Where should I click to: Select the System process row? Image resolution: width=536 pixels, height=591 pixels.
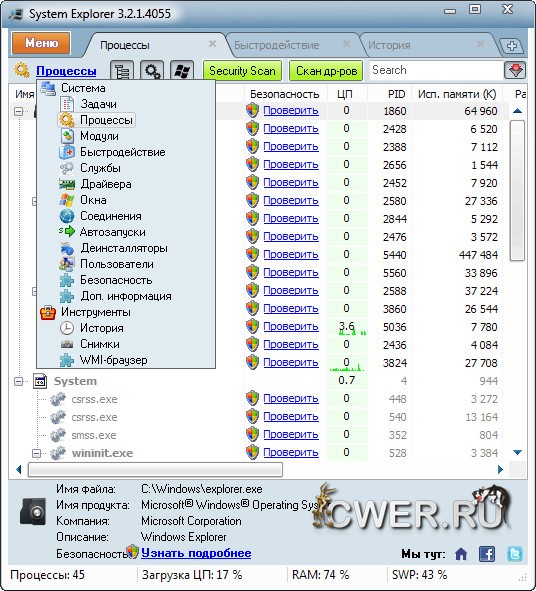click(x=258, y=381)
